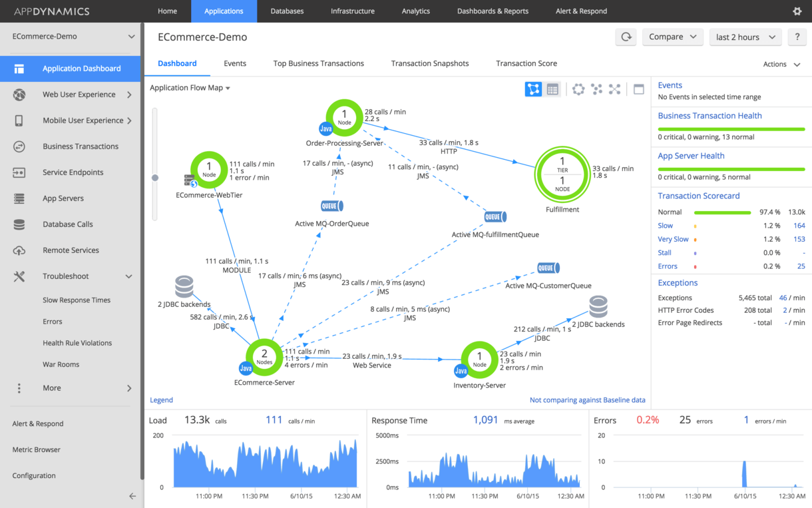The image size is (812, 508).
Task: Open App Server Health link
Action: click(x=691, y=156)
